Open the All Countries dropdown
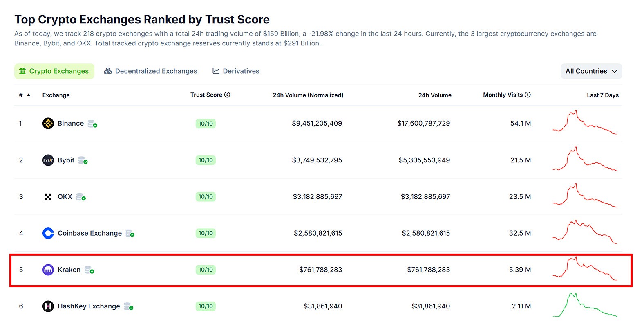 (591, 71)
